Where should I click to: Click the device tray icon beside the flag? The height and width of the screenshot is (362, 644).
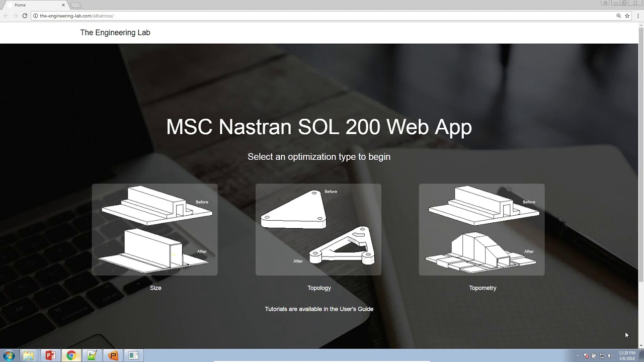[x=594, y=356]
